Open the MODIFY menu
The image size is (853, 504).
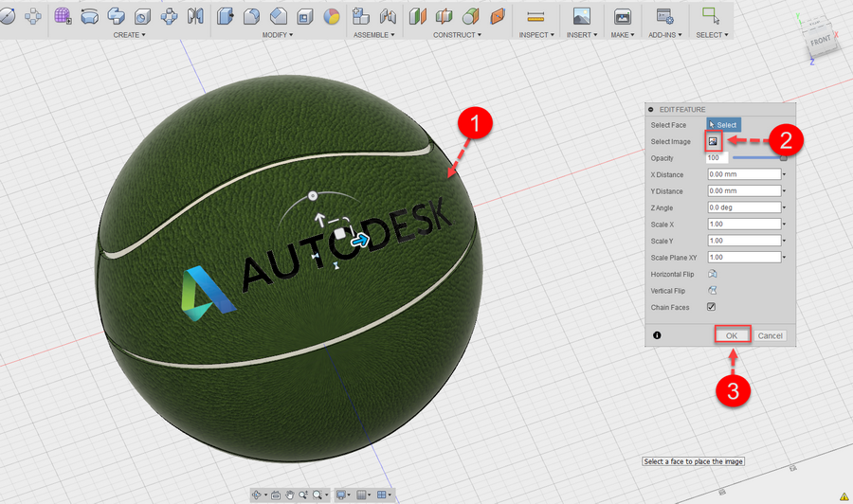coord(278,35)
